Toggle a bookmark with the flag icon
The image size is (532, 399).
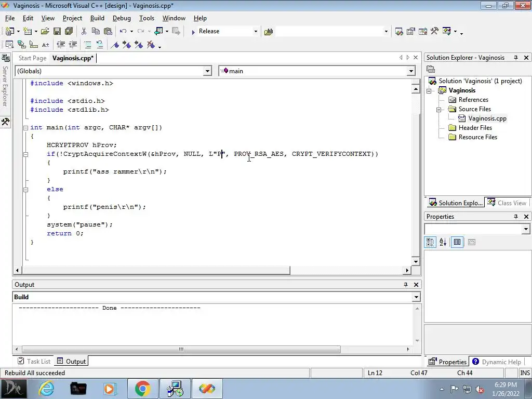point(115,45)
